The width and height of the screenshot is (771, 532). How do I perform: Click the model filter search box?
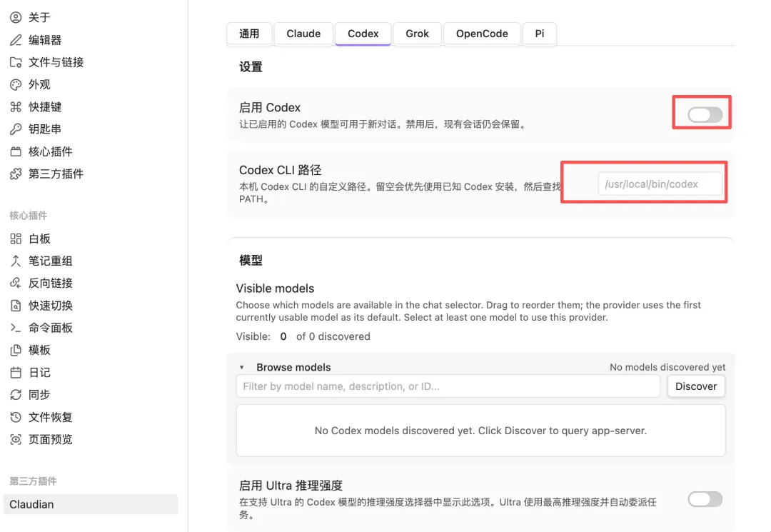(x=448, y=386)
